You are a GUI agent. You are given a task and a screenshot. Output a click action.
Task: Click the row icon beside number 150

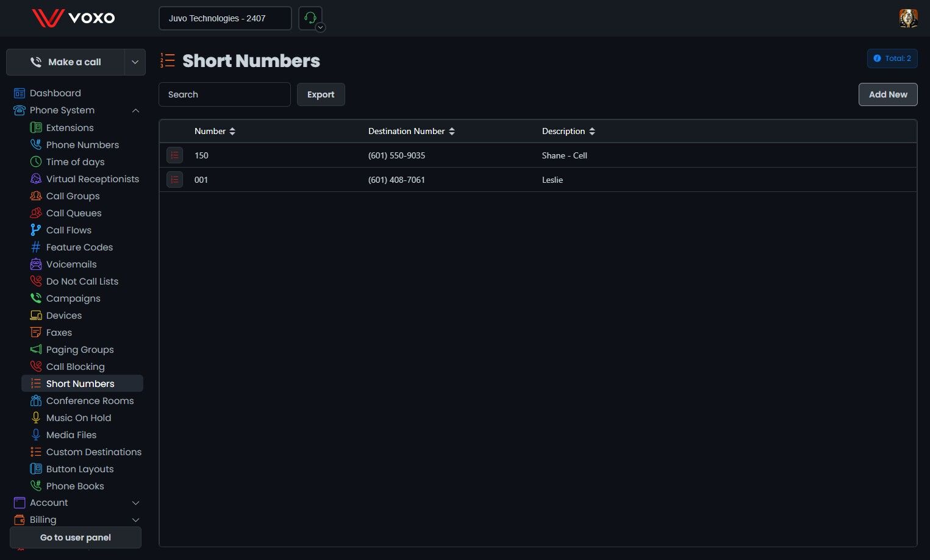174,155
